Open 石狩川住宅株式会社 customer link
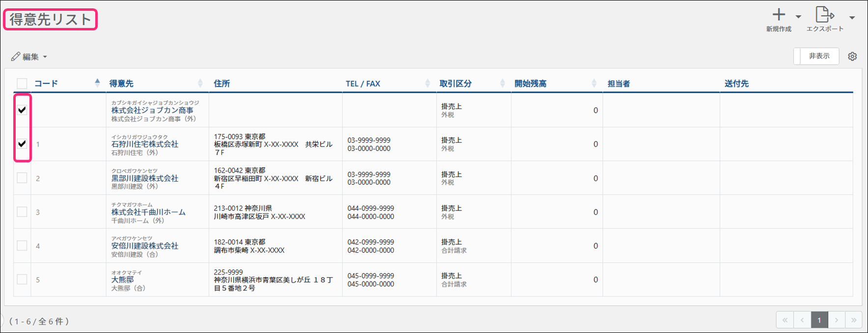Viewport: 868px width, 333px height. (x=144, y=144)
